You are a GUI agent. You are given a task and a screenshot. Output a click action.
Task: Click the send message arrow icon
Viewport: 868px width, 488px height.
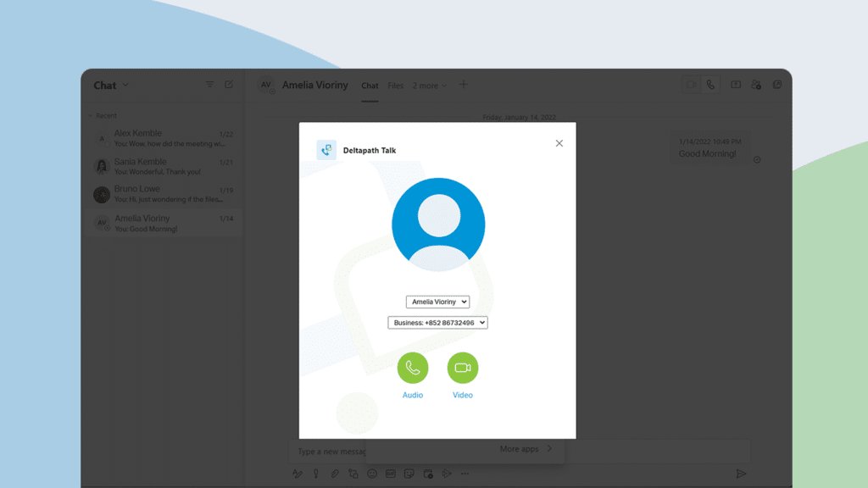pyautogui.click(x=741, y=474)
